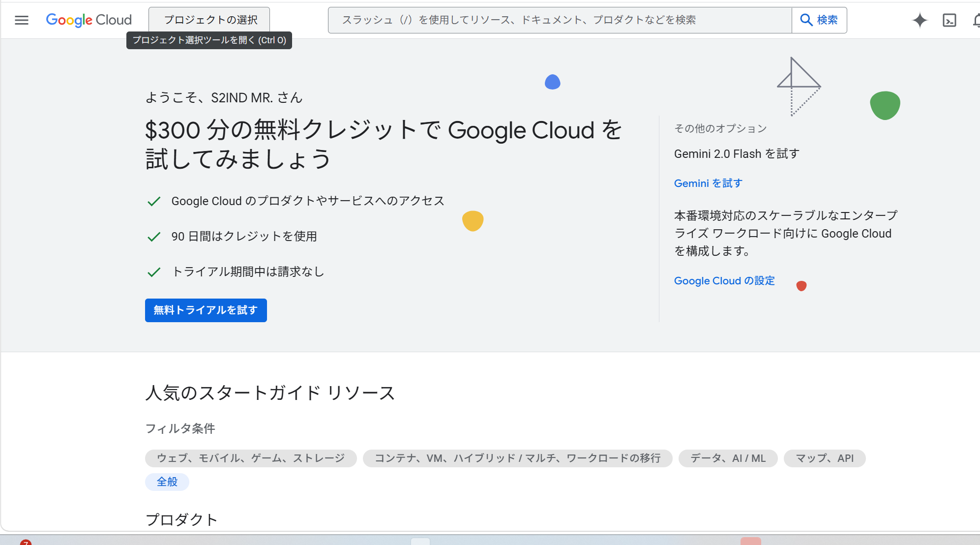Click the トライアル期間中は請求なし text

[248, 272]
